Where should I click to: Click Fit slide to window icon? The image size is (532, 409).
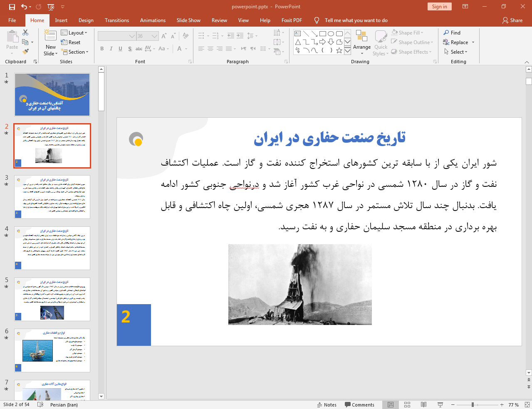click(x=527, y=404)
